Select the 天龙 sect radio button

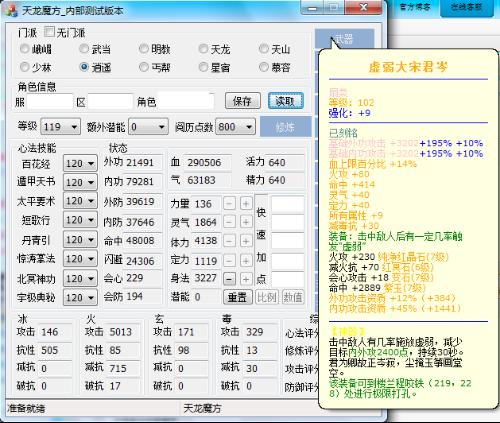pos(203,49)
